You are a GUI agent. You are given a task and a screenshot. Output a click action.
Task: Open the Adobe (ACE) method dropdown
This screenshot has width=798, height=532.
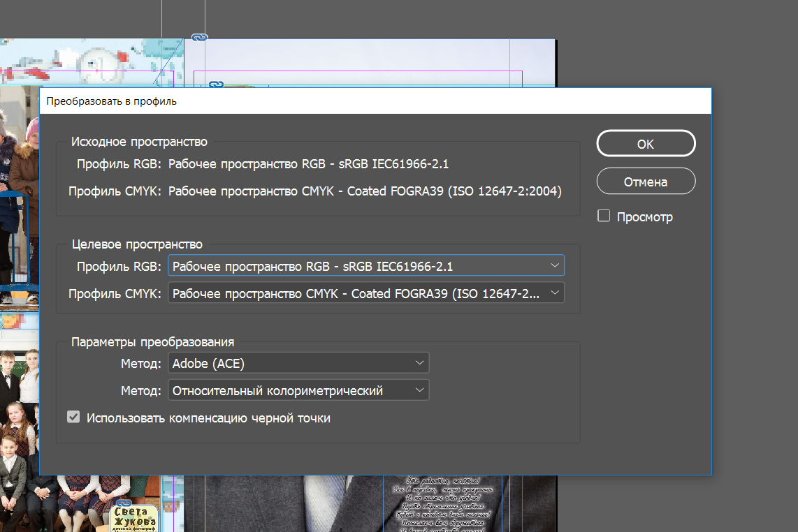(x=298, y=363)
